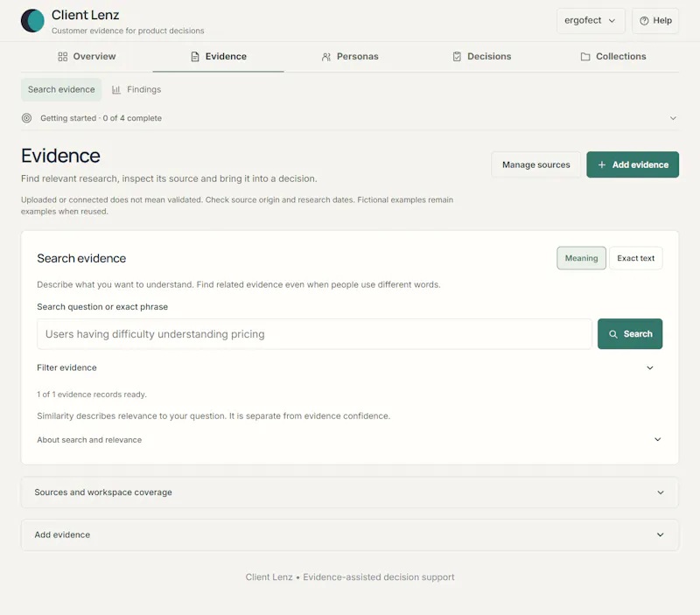Screen dimensions: 700x615
Task: Click the Getting started target icon
Action: [x=27, y=118]
